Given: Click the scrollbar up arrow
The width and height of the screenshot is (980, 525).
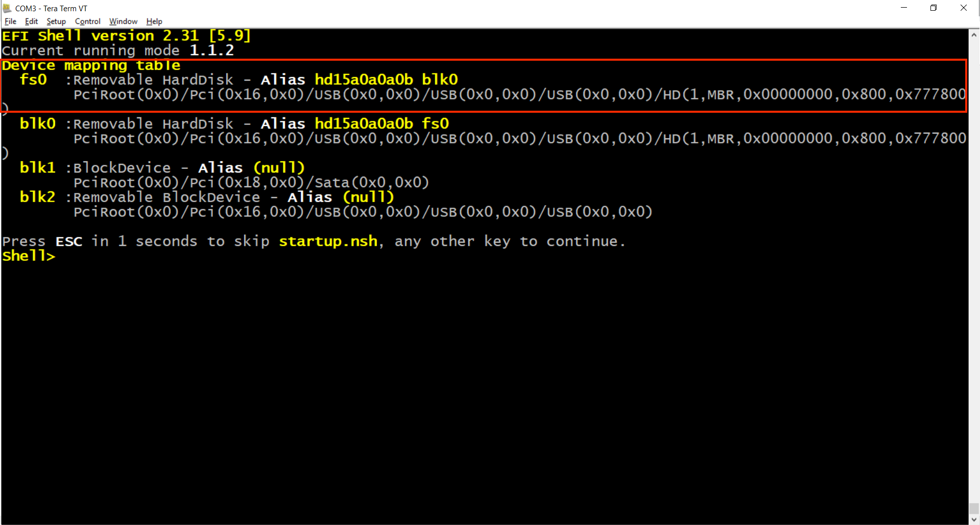Looking at the screenshot, I should click(974, 35).
